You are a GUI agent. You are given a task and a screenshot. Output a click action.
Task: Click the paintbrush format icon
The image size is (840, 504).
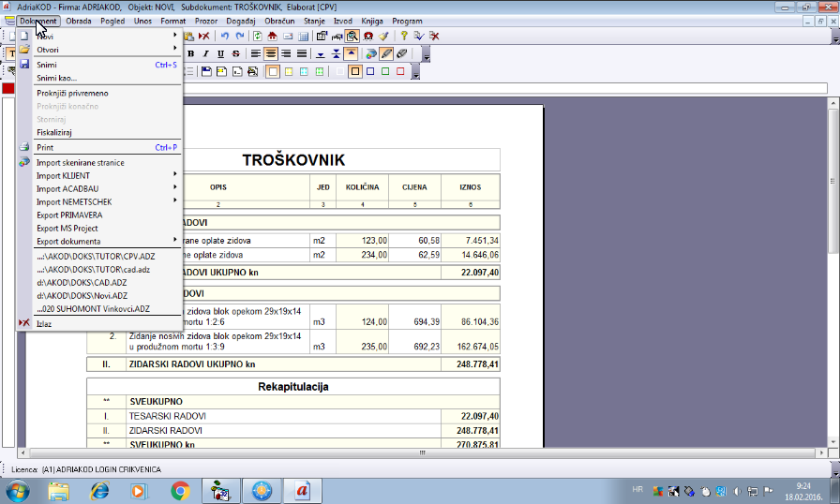(x=383, y=36)
